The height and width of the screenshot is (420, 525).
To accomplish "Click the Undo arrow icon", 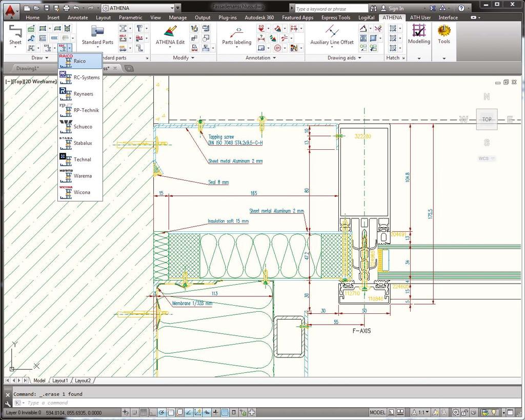I will [x=76, y=8].
